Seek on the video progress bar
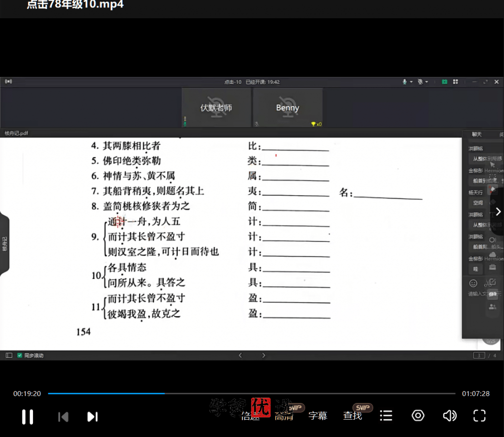 tap(252, 393)
